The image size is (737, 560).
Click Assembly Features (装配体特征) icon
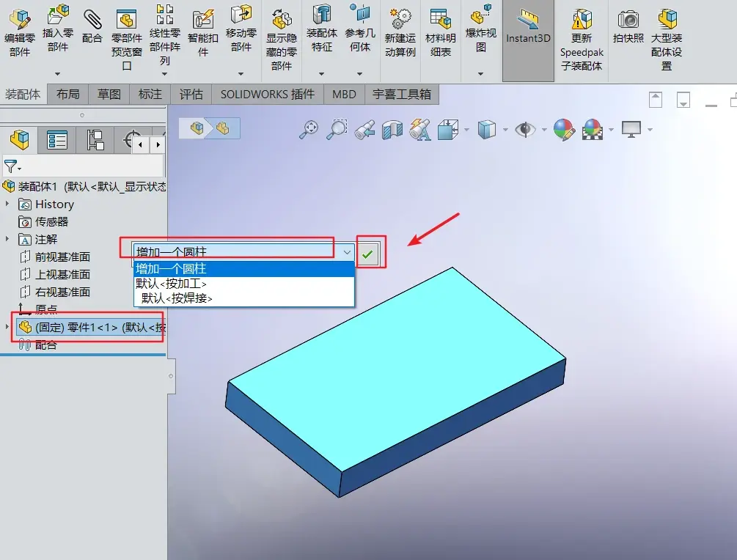pos(322,27)
